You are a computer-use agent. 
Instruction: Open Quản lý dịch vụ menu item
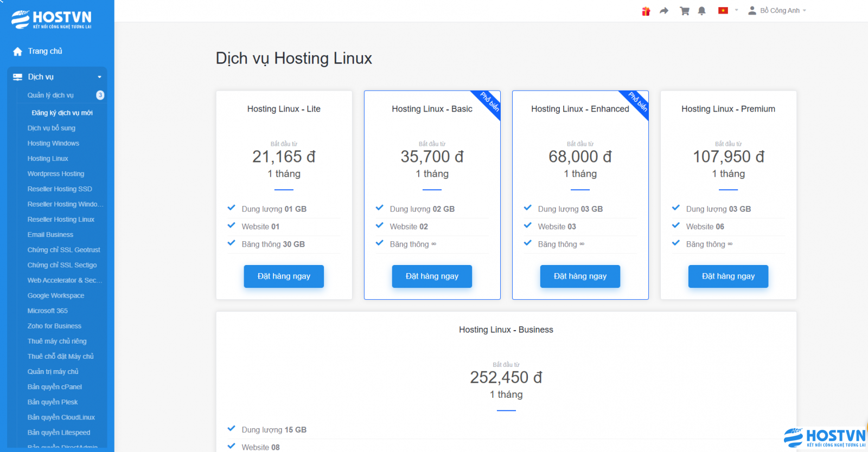pyautogui.click(x=50, y=95)
